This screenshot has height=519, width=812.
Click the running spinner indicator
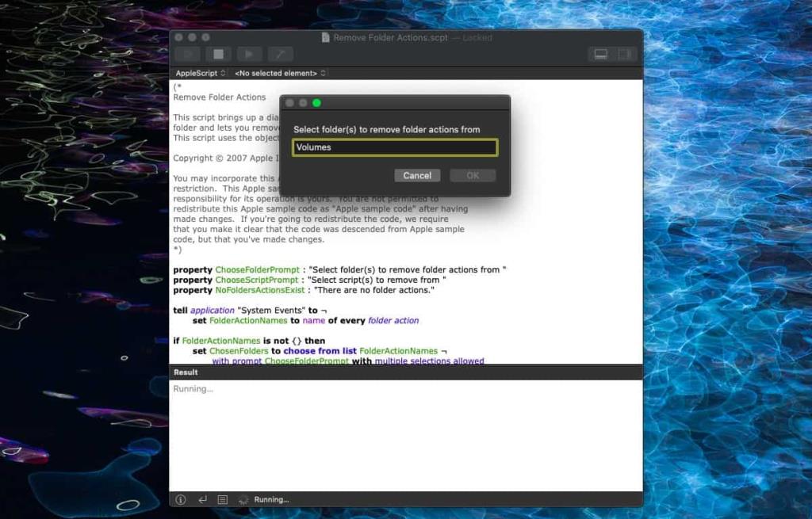243,499
